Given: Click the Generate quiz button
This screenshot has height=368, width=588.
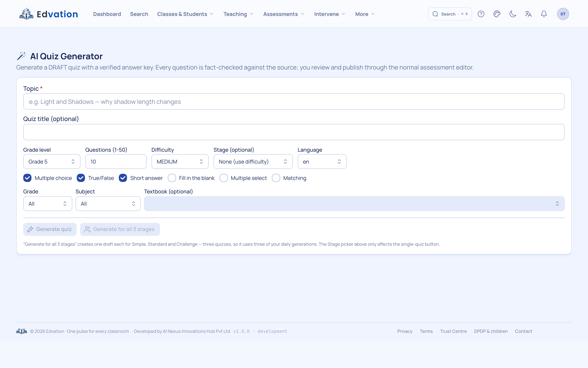Looking at the screenshot, I should [50, 229].
